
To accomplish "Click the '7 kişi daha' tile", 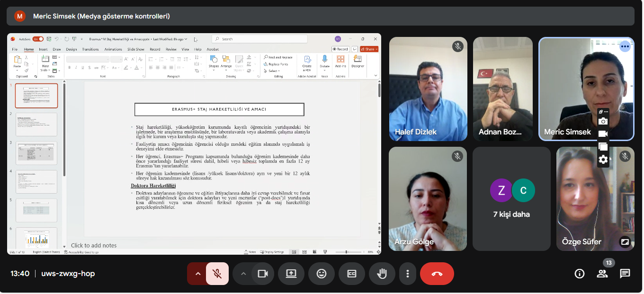I will (511, 199).
